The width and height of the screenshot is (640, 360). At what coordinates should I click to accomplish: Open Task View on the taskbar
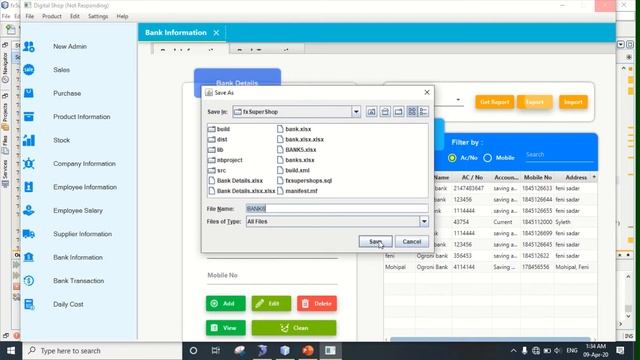pos(216,351)
